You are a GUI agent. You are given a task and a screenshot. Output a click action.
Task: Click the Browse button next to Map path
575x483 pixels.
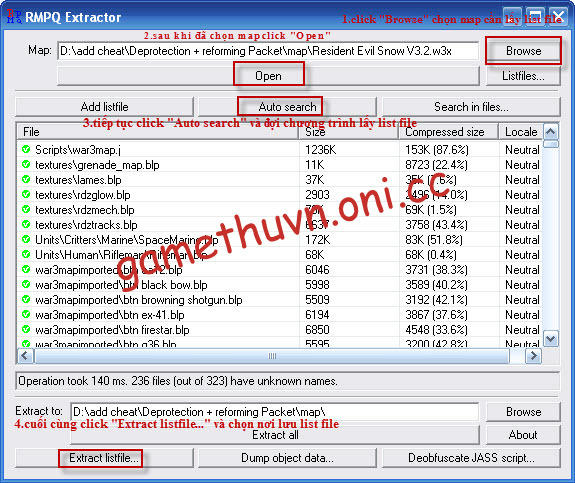tap(523, 51)
